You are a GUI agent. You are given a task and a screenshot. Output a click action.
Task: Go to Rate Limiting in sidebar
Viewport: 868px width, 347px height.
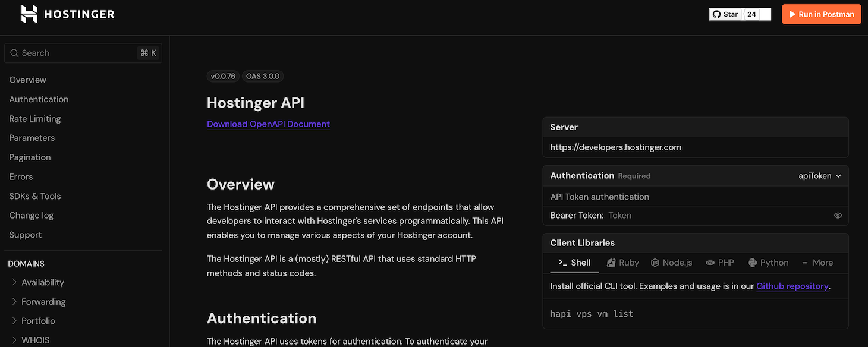click(x=35, y=119)
